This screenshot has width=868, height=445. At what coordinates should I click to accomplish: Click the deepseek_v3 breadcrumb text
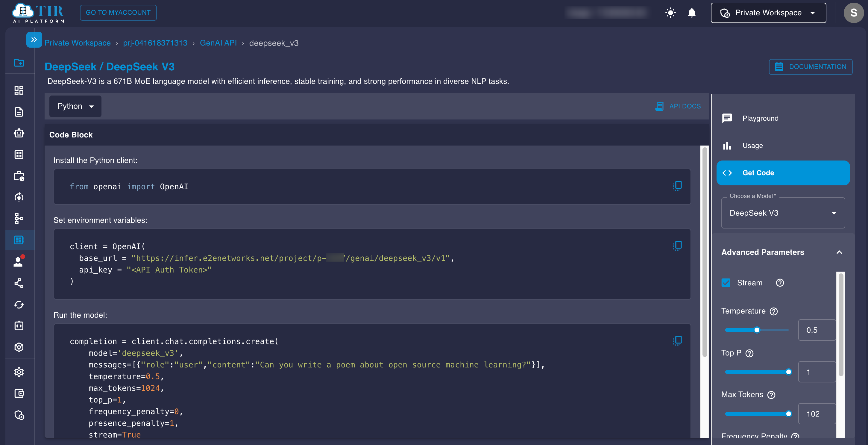click(274, 43)
